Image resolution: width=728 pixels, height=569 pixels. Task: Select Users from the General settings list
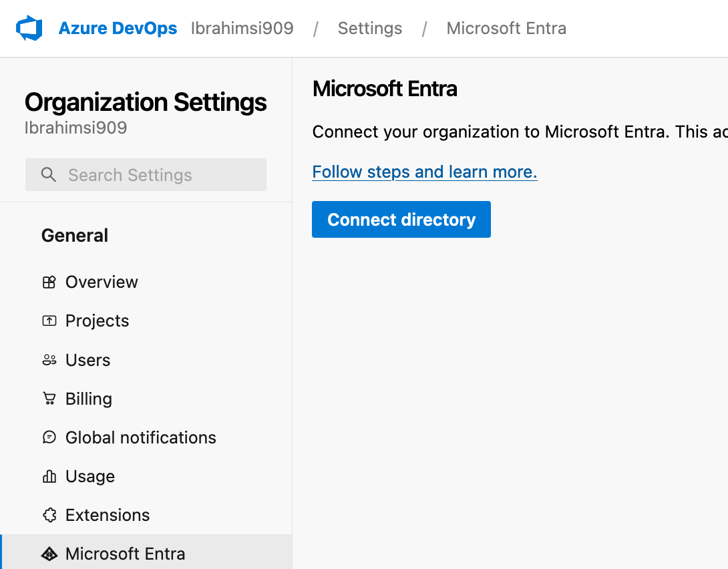coord(88,359)
